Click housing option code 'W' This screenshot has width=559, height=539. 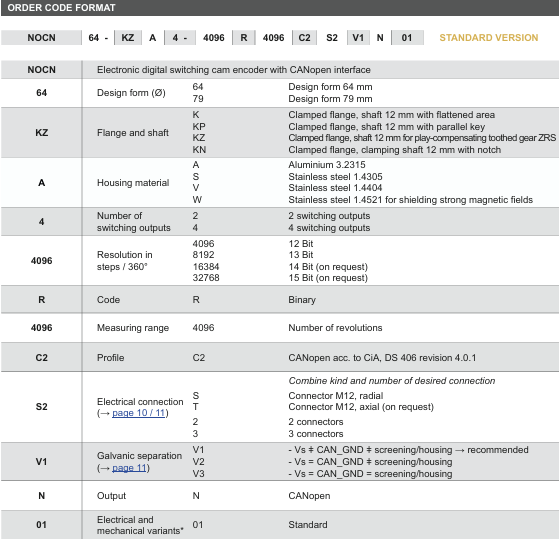tap(197, 200)
